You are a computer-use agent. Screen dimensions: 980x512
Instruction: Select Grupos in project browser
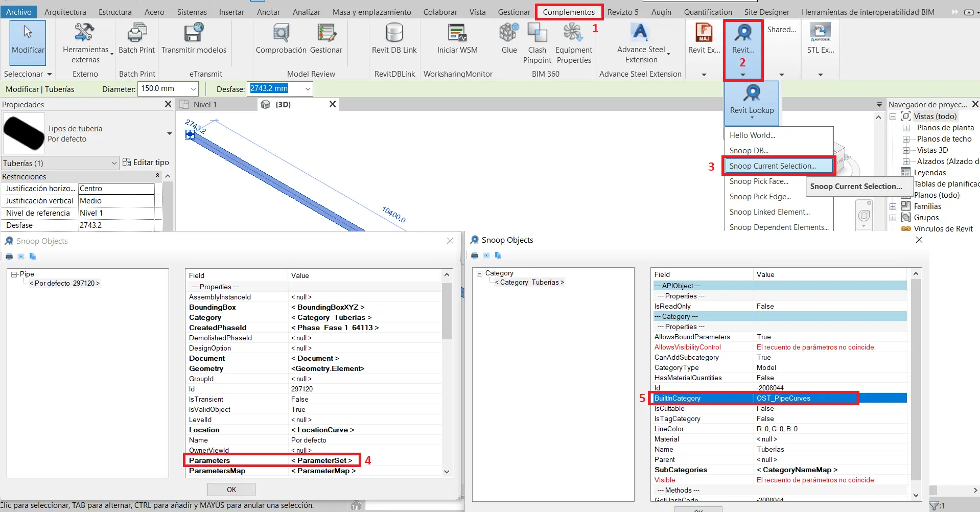[926, 218]
